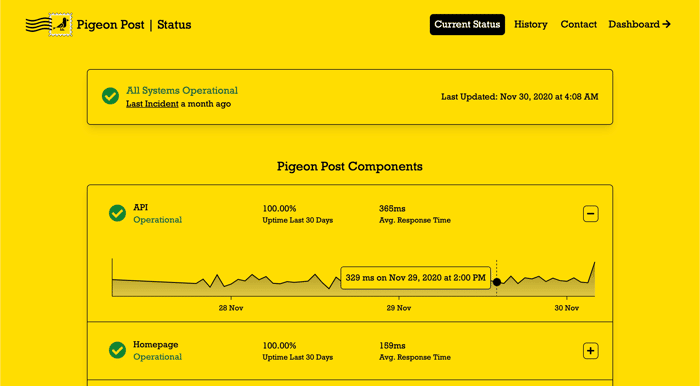Click the 28 Nov label on the chart axis
The image size is (700, 386).
[231, 308]
